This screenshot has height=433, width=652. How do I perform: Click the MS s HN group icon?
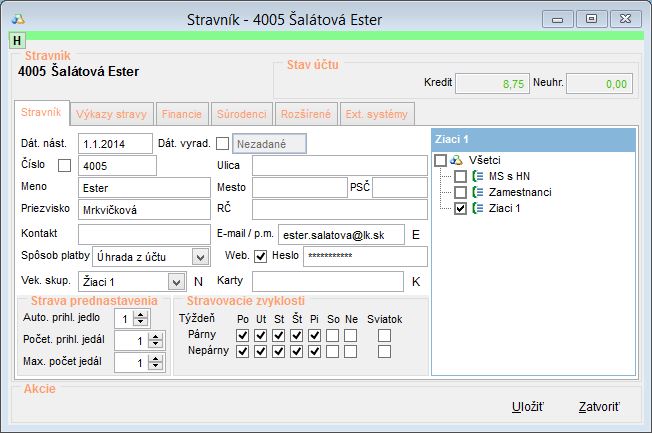point(476,176)
